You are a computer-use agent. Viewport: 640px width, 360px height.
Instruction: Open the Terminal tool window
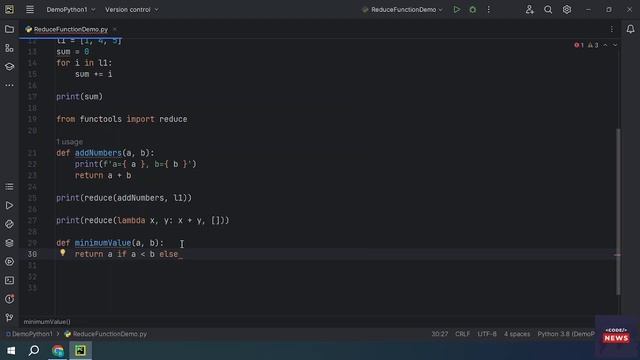(x=9, y=280)
